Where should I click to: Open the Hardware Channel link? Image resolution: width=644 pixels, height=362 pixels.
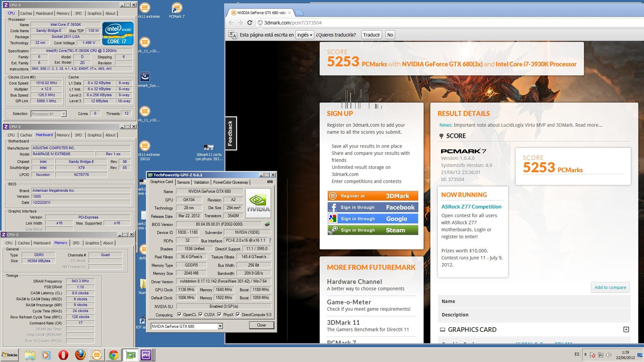click(354, 282)
